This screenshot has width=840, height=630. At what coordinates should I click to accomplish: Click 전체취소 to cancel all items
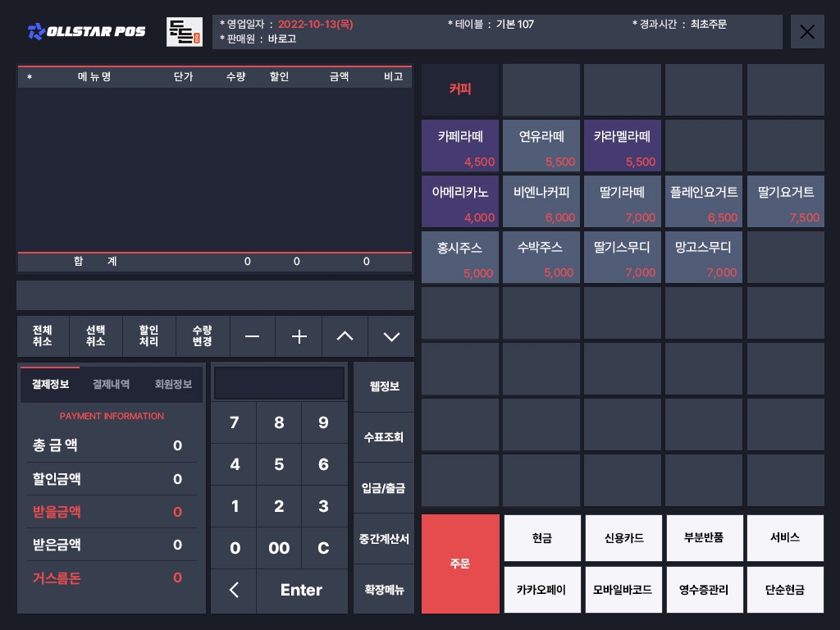click(x=43, y=336)
